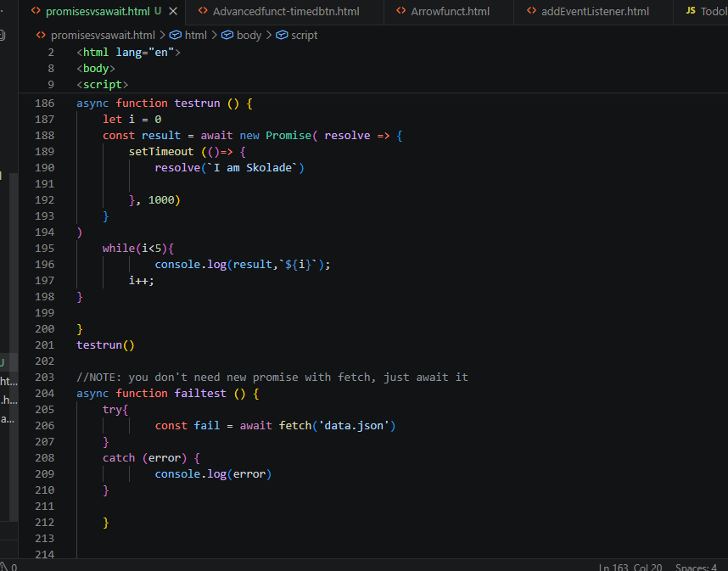Image resolution: width=728 pixels, height=571 pixels.
Task: Click the testrun() call on line 201
Action: coord(105,345)
